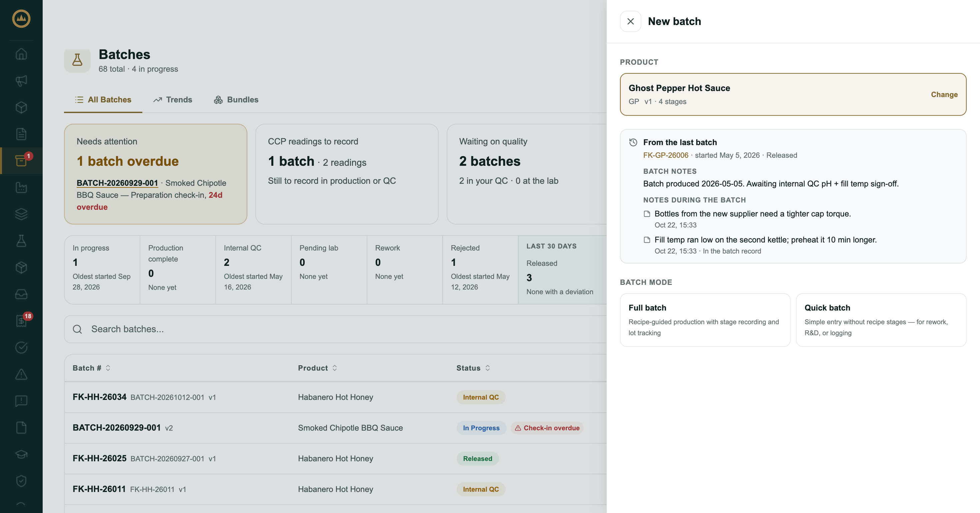The height and width of the screenshot is (513, 980).
Task: Open the Home icon in the sidebar
Action: [x=21, y=54]
